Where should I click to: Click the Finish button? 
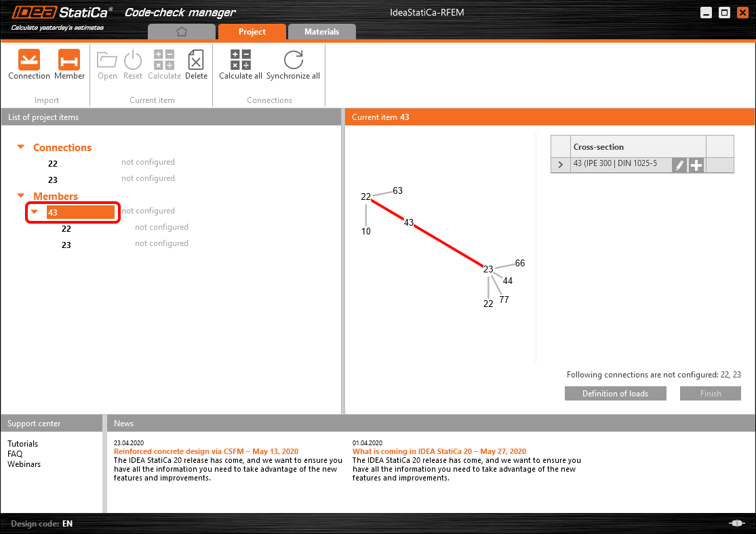[x=710, y=393]
